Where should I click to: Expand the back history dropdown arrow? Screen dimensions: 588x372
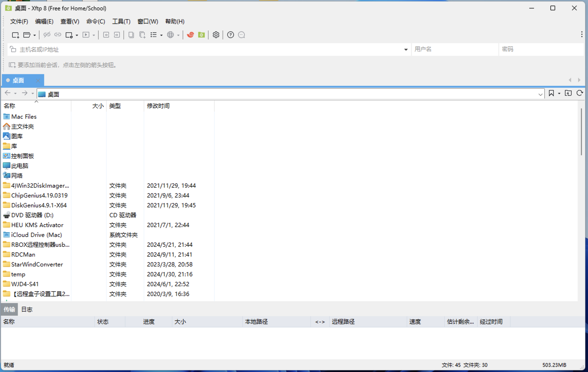(15, 94)
